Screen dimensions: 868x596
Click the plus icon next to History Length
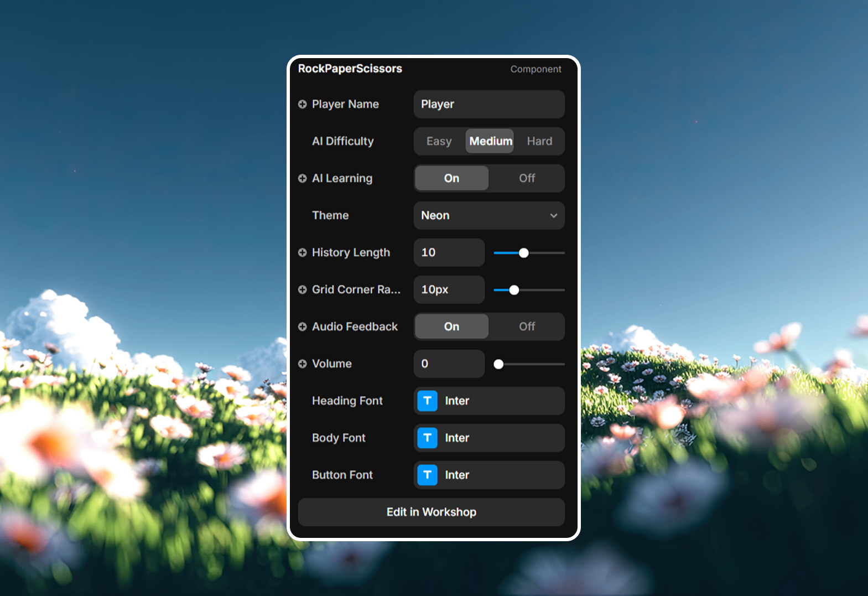(x=302, y=252)
